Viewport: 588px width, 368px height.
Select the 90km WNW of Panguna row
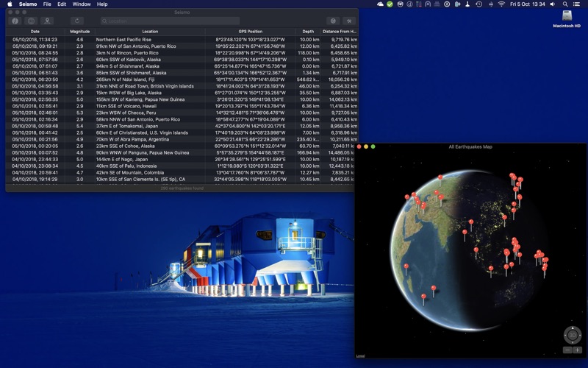(x=182, y=153)
